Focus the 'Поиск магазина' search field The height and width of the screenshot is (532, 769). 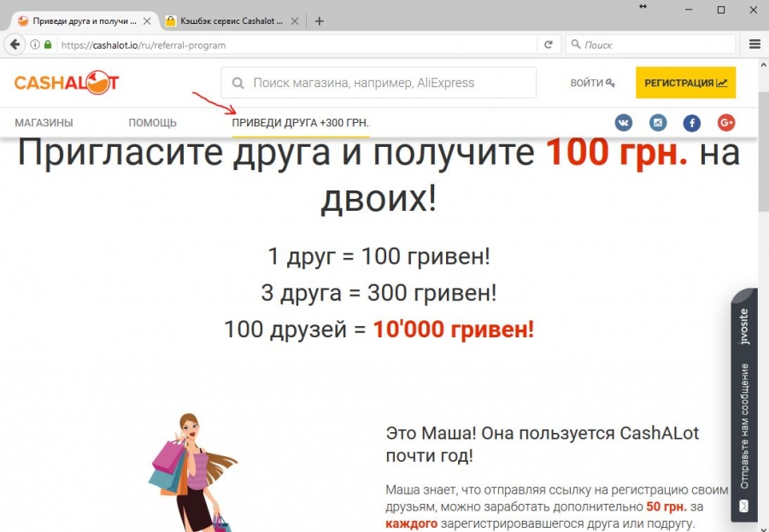tap(379, 83)
